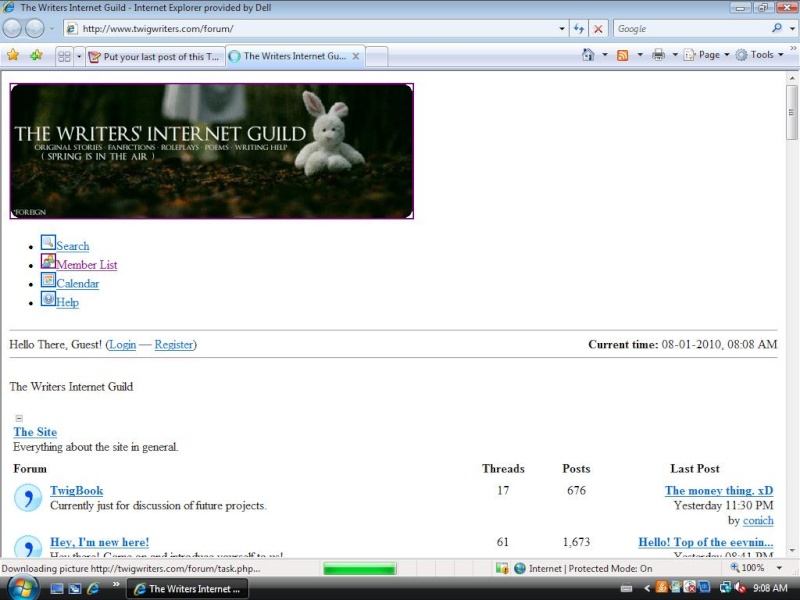
Task: Stop loading with the red X icon
Action: [598, 29]
